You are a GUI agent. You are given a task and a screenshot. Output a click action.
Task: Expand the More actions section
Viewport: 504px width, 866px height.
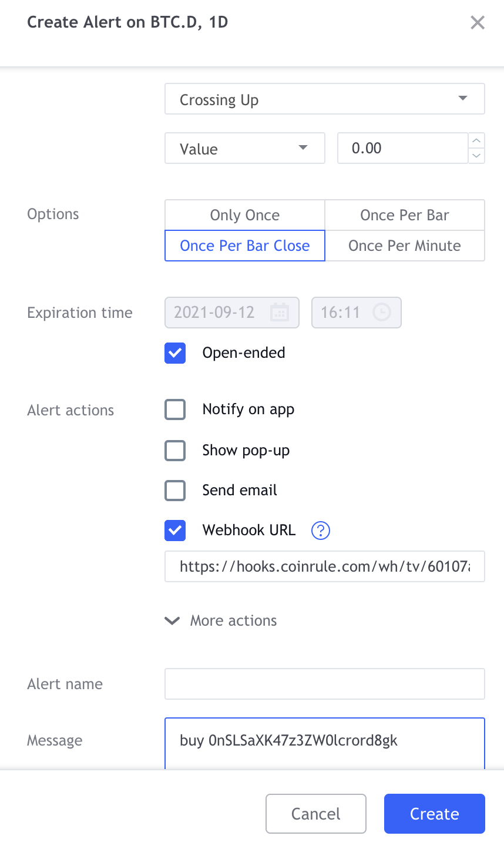pos(221,621)
